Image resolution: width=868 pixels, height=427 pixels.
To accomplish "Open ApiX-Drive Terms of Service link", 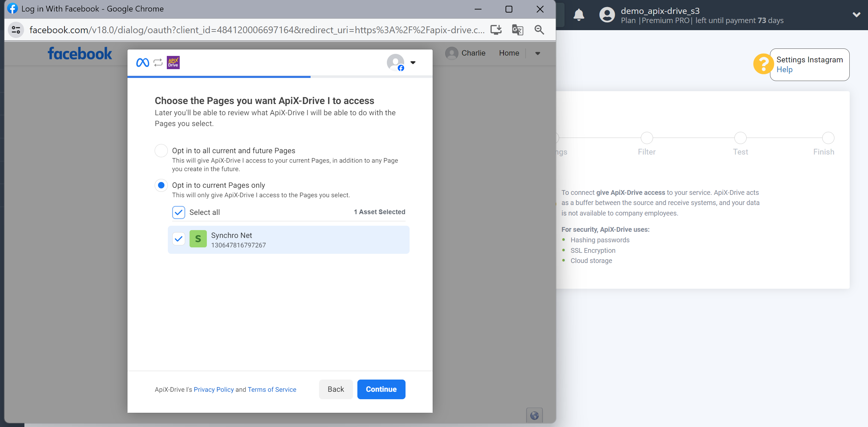I will pyautogui.click(x=272, y=389).
